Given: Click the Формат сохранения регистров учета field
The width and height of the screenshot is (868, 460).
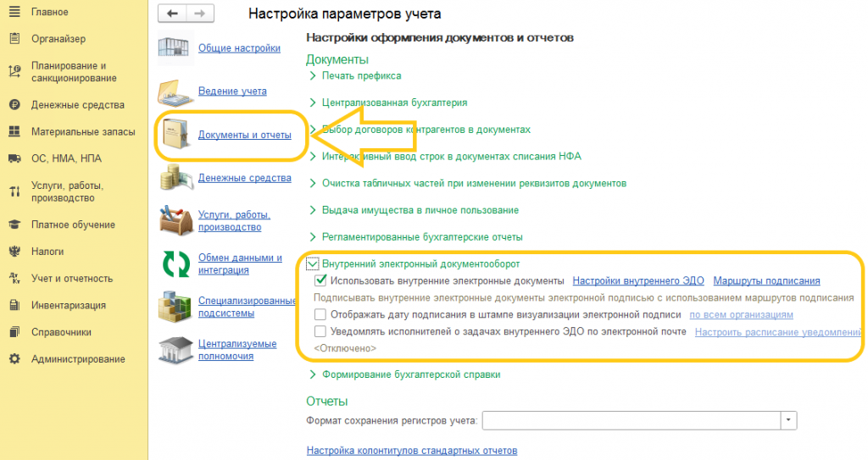Looking at the screenshot, I should tap(631, 420).
